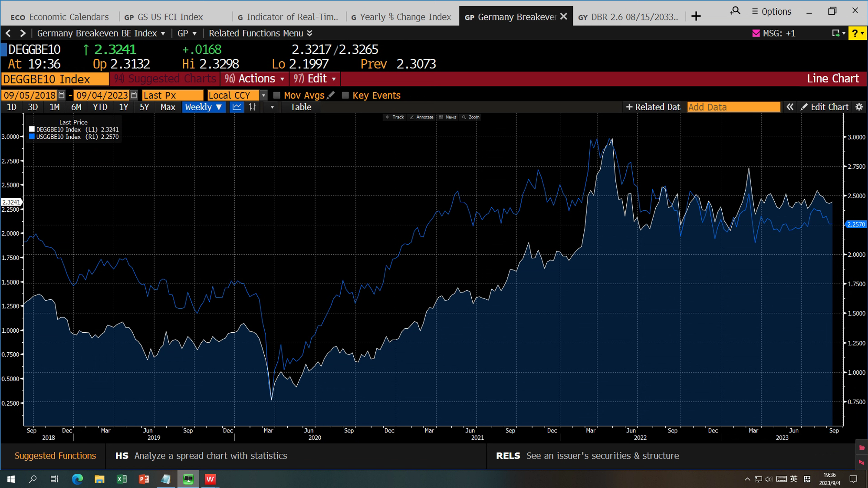
Task: Toggle DEGGBE10 legend series white swatch
Action: pyautogui.click(x=32, y=129)
